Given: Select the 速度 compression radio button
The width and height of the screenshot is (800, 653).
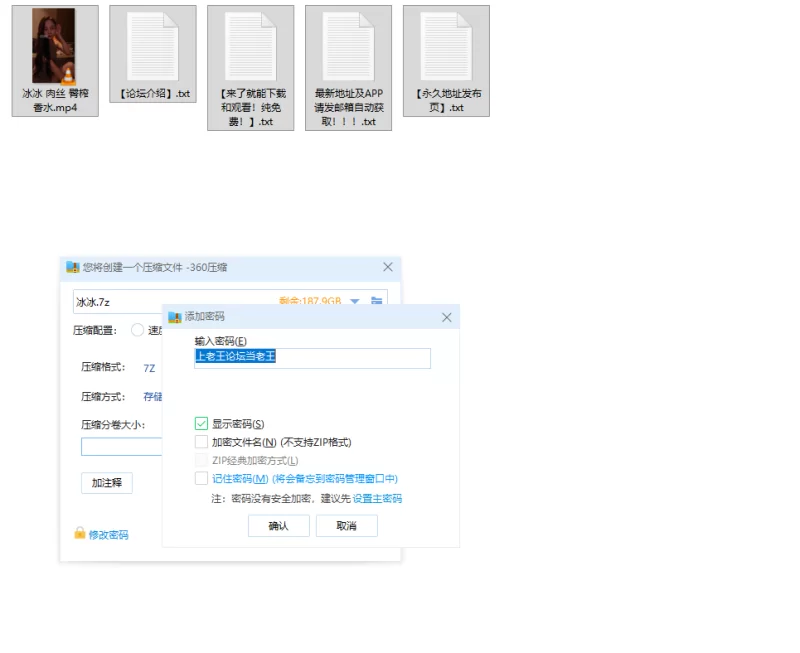Looking at the screenshot, I should click(137, 330).
